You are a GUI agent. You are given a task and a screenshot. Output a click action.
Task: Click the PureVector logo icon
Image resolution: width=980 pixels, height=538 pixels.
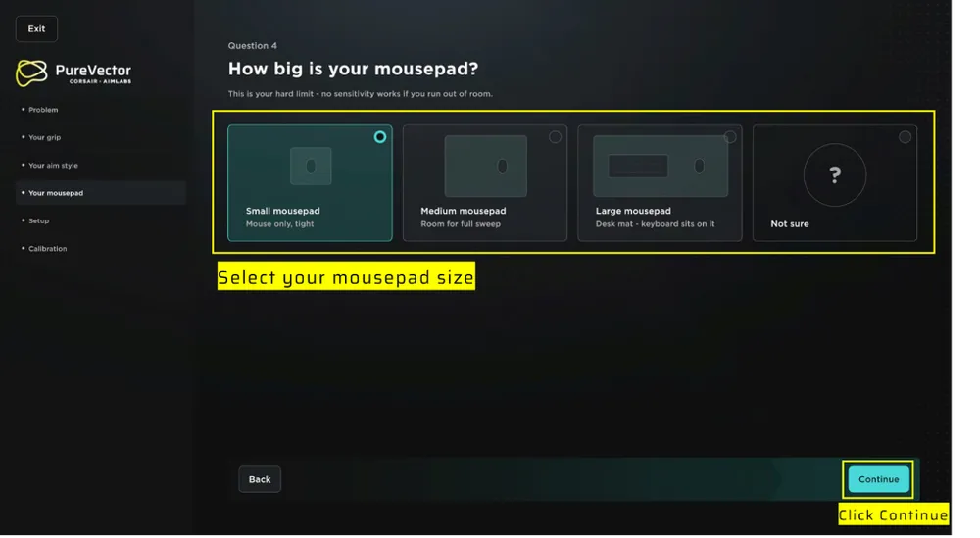click(x=31, y=73)
